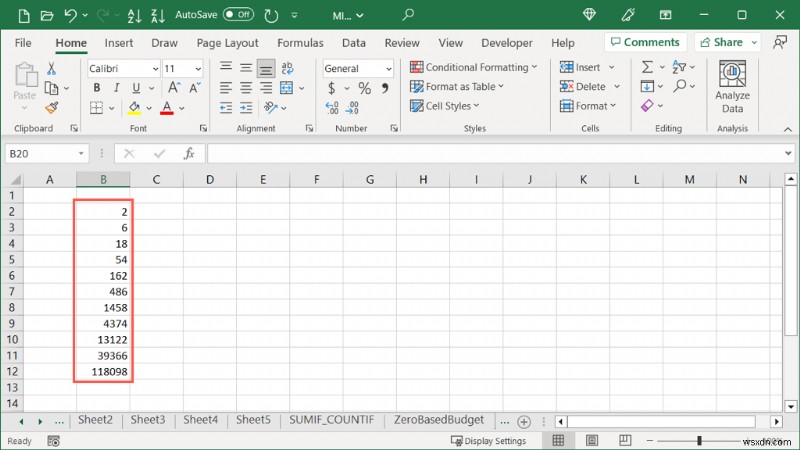Toggle Bottom Align

[x=266, y=68]
